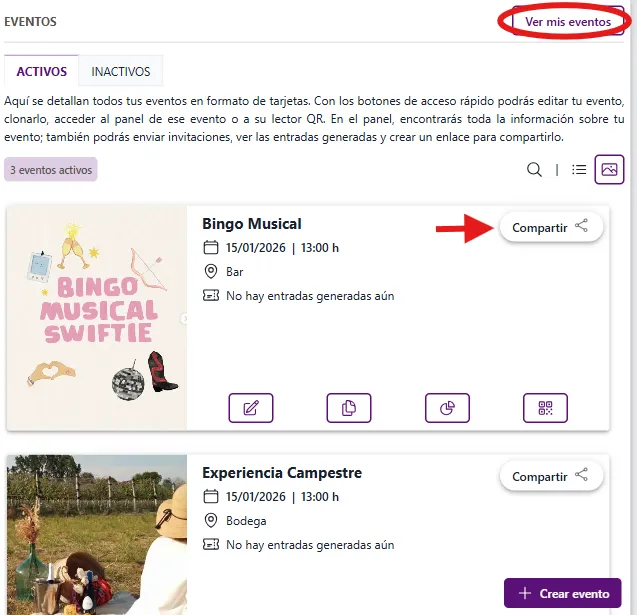Open Bingo Musical Swiftie thumbnail image
The image size is (637, 615).
[x=96, y=318]
